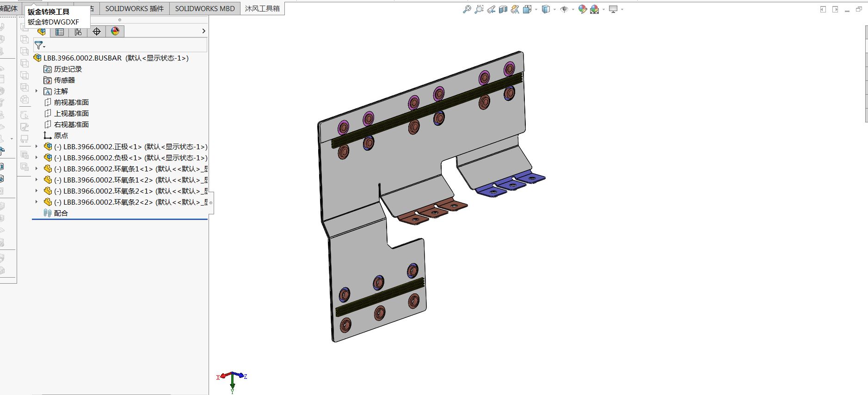Select LBB.3966.0002.正极<1> in tree

pyautogui.click(x=131, y=146)
